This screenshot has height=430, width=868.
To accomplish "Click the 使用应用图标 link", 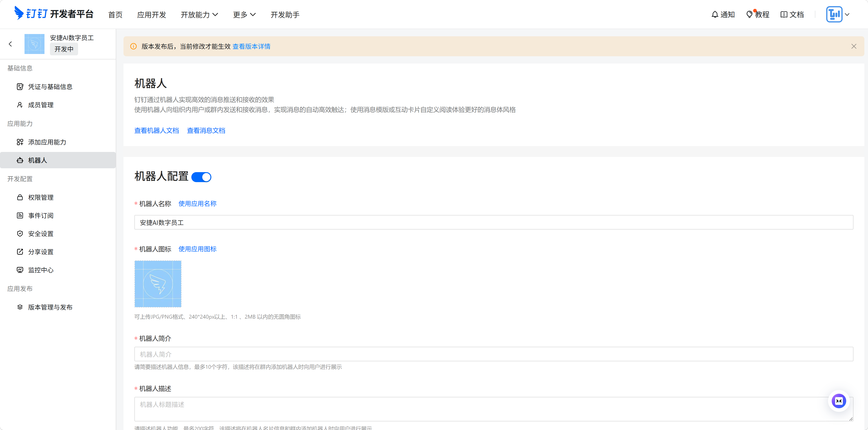I will [197, 249].
